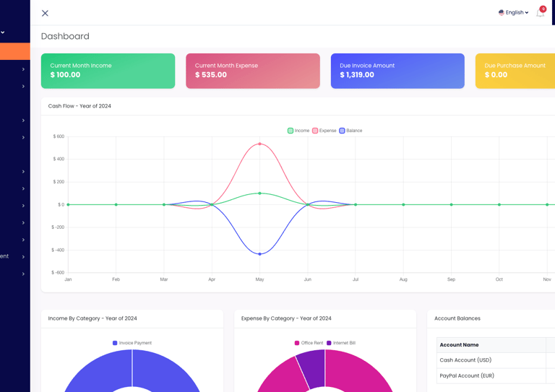Screen dimensions: 555x392
Task: Select the Cash Account (USD) row
Action: [496, 360]
